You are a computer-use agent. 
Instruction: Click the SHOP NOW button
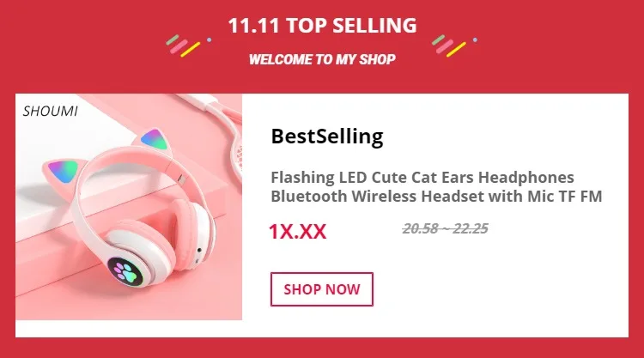322,289
